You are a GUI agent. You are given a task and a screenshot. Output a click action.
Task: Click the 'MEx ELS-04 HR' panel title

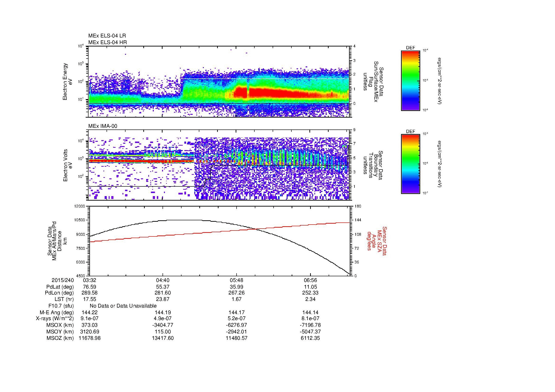click(x=107, y=42)
